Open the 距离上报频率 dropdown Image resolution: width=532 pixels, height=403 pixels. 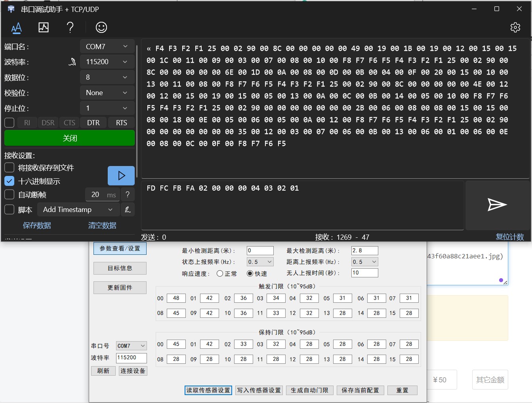[365, 262]
